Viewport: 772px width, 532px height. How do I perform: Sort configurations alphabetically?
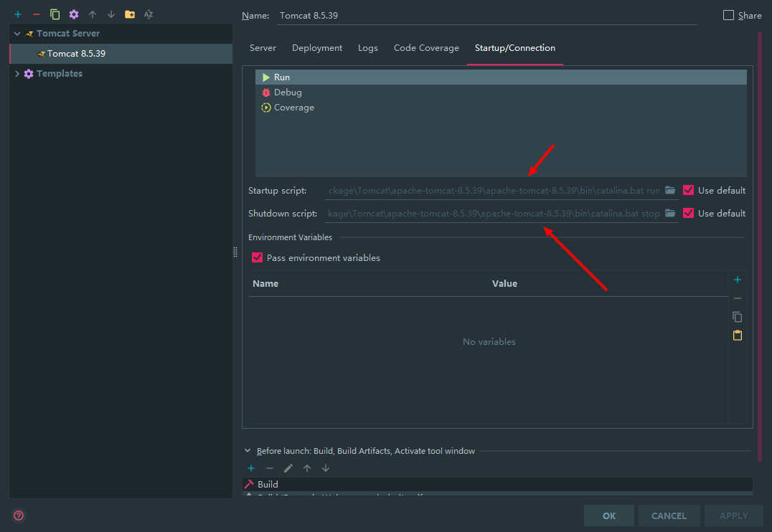pyautogui.click(x=149, y=14)
